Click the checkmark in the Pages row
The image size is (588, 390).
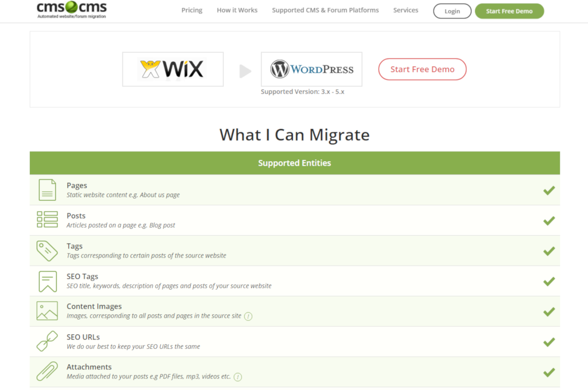[x=549, y=190]
